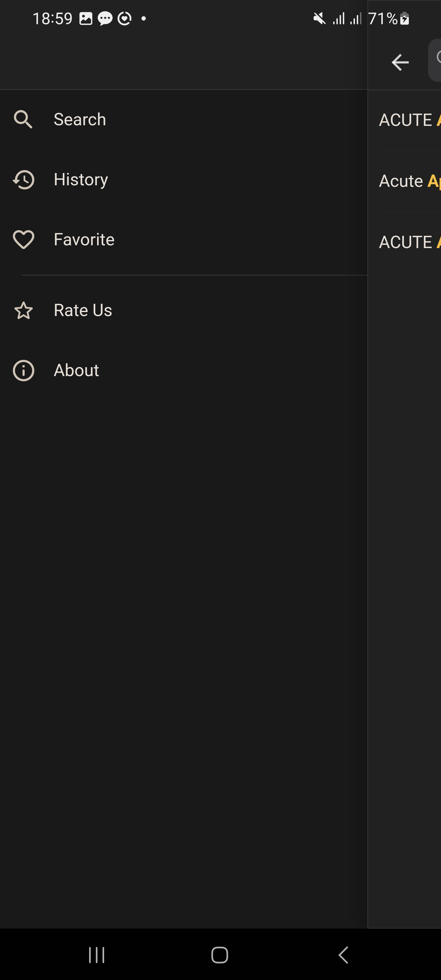
Task: Tap the Search magnifier icon
Action: click(23, 119)
